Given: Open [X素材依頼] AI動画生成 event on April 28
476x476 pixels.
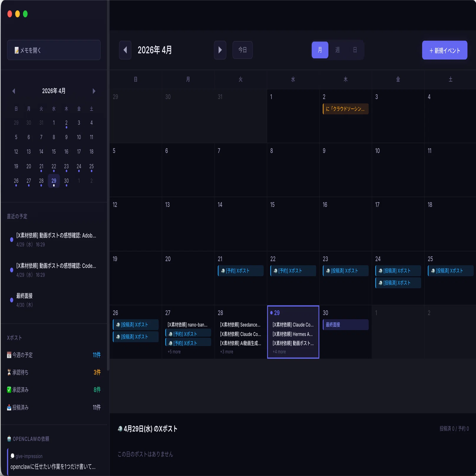Looking at the screenshot, I should 241,343.
